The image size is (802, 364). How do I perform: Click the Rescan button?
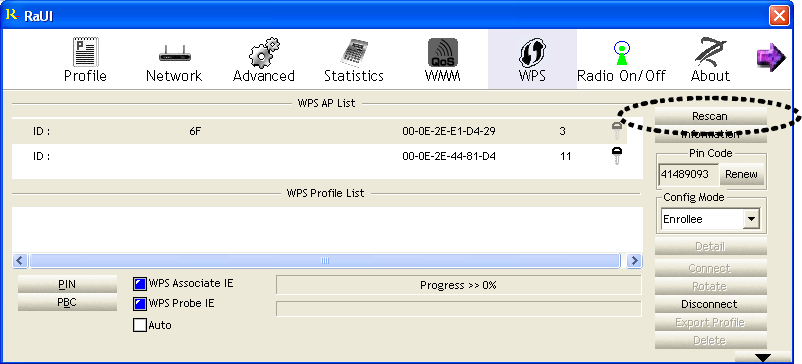click(710, 117)
